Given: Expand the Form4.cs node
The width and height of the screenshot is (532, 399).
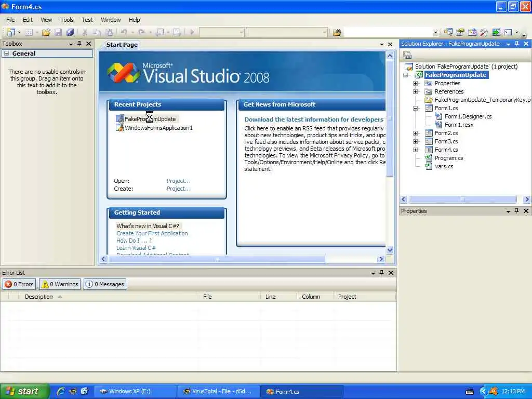Looking at the screenshot, I should (x=415, y=150).
